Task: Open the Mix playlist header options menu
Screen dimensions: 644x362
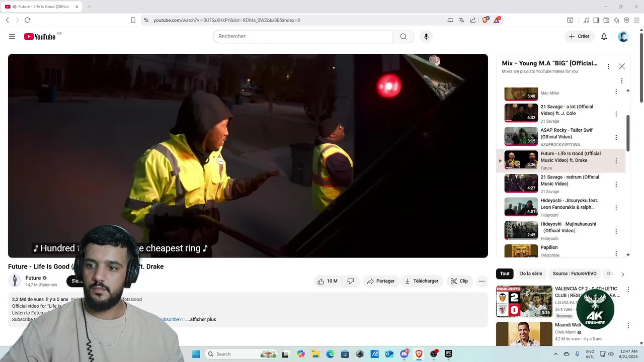Action: (608, 66)
